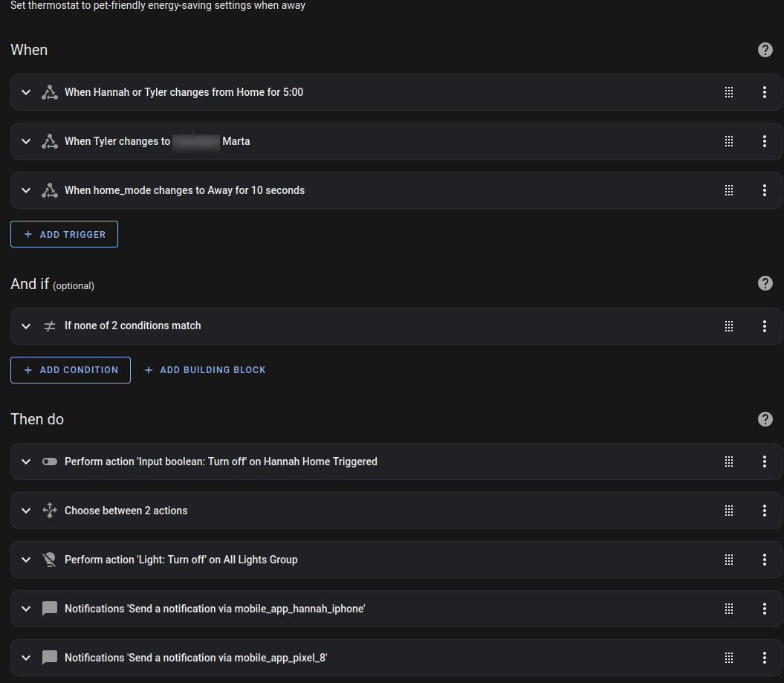
Task: Open help for the And if section
Action: point(765,283)
